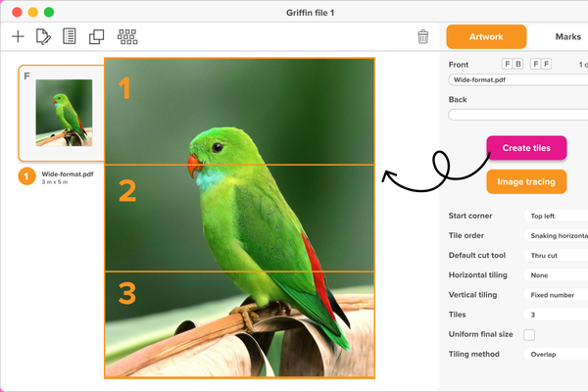Select the F B front-back toggle

point(513,64)
